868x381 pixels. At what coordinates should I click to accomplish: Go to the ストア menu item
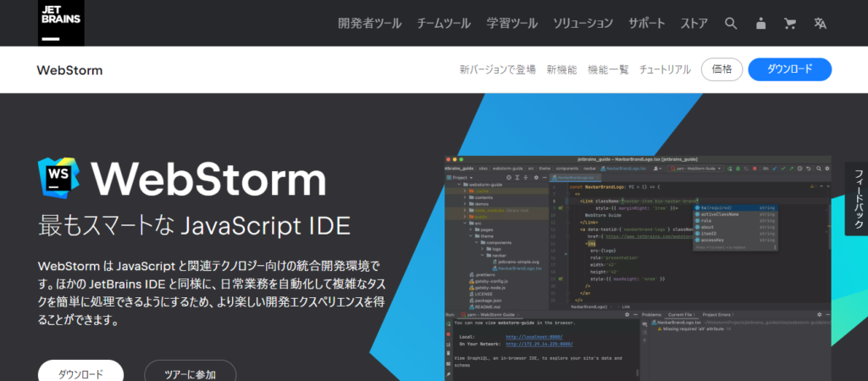(694, 23)
